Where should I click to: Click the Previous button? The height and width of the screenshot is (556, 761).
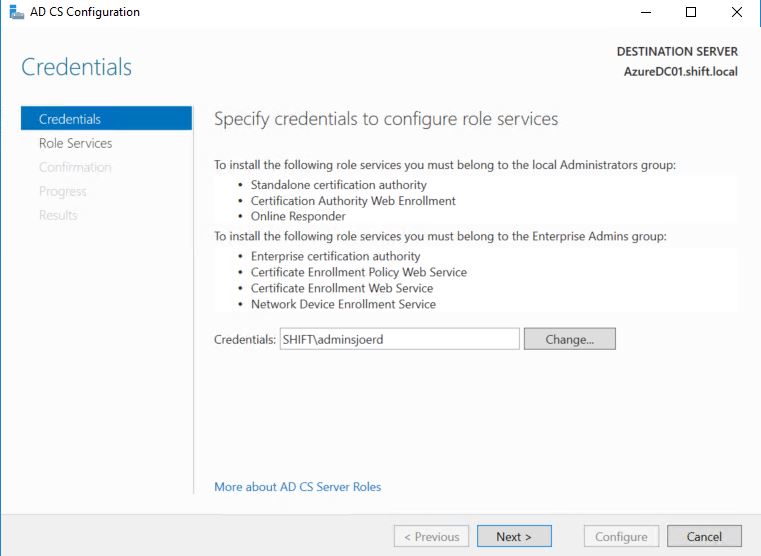431,537
